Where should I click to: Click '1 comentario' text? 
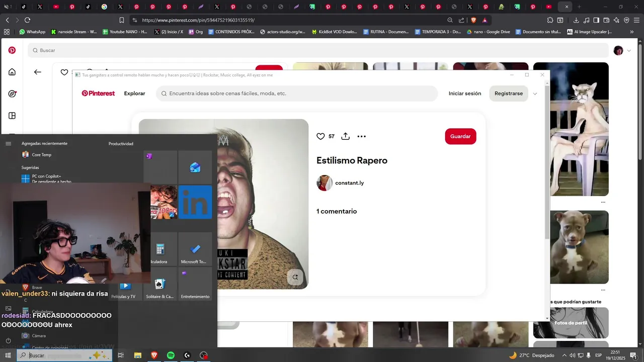tap(337, 211)
